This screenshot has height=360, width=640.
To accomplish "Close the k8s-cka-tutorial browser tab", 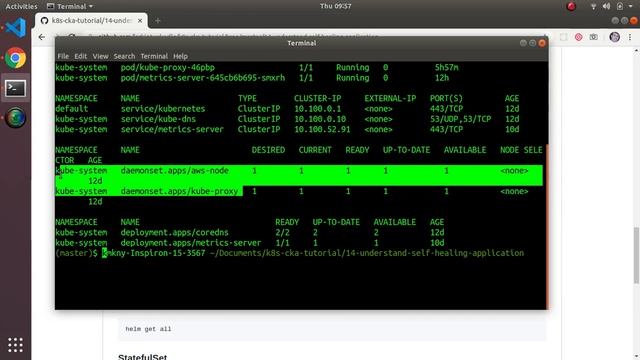I will pyautogui.click(x=140, y=20).
